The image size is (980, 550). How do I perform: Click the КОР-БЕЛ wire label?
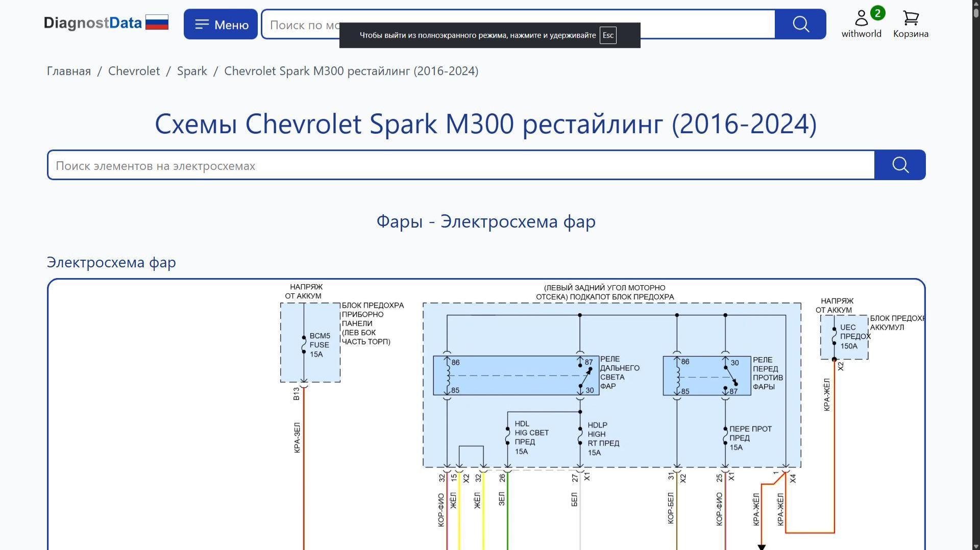click(x=670, y=508)
